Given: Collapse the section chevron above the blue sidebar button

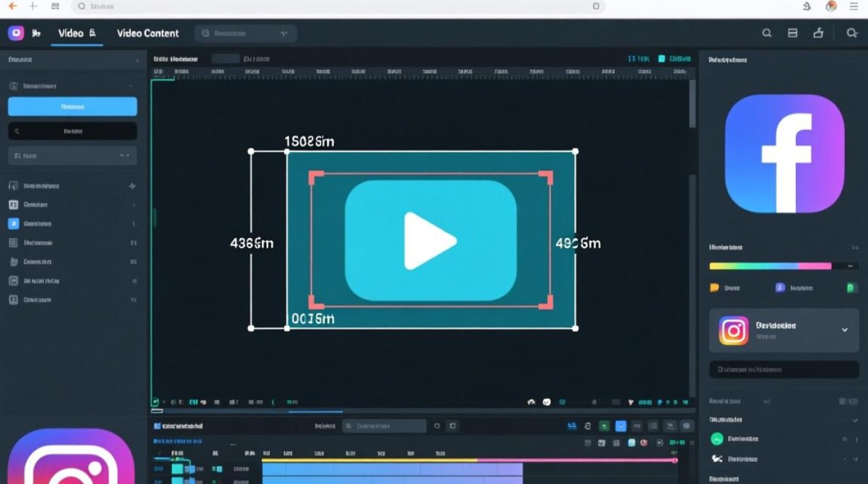Looking at the screenshot, I should (x=130, y=85).
